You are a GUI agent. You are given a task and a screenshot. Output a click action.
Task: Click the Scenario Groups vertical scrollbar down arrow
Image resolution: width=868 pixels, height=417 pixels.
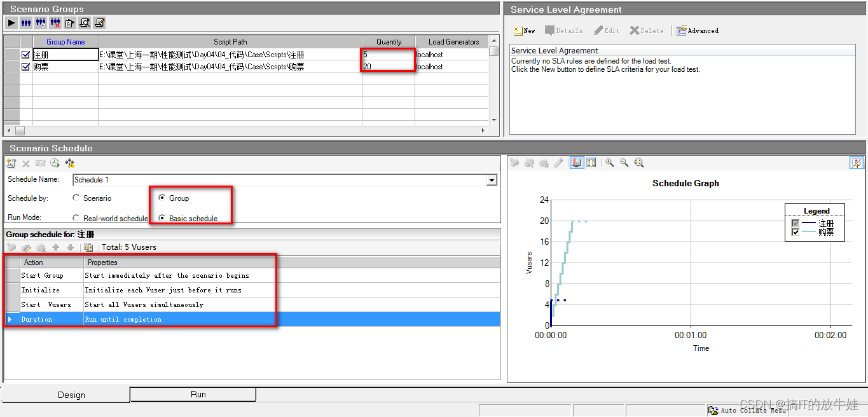(x=494, y=120)
